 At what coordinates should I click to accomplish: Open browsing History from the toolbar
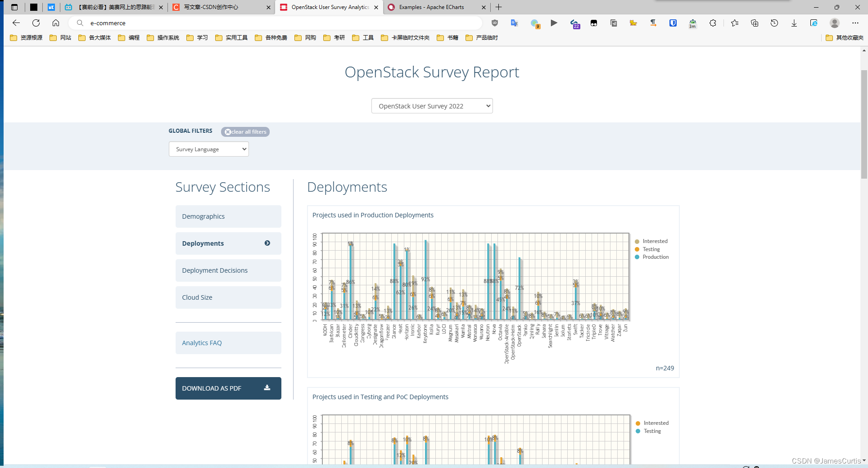(774, 23)
